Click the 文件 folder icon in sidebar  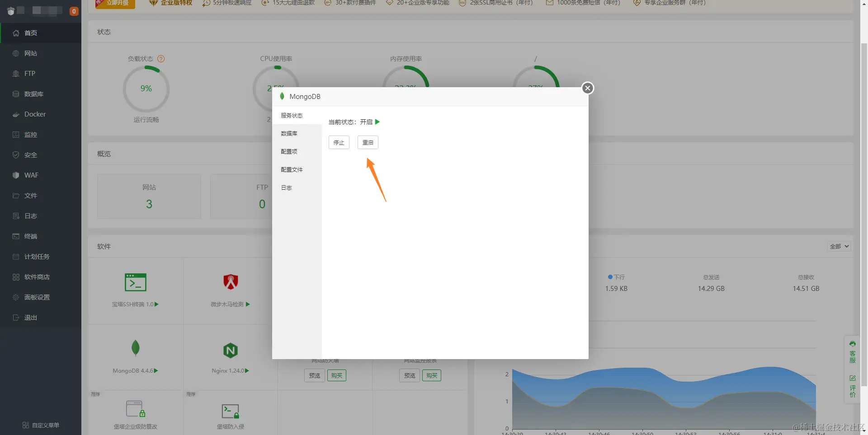[x=16, y=196]
